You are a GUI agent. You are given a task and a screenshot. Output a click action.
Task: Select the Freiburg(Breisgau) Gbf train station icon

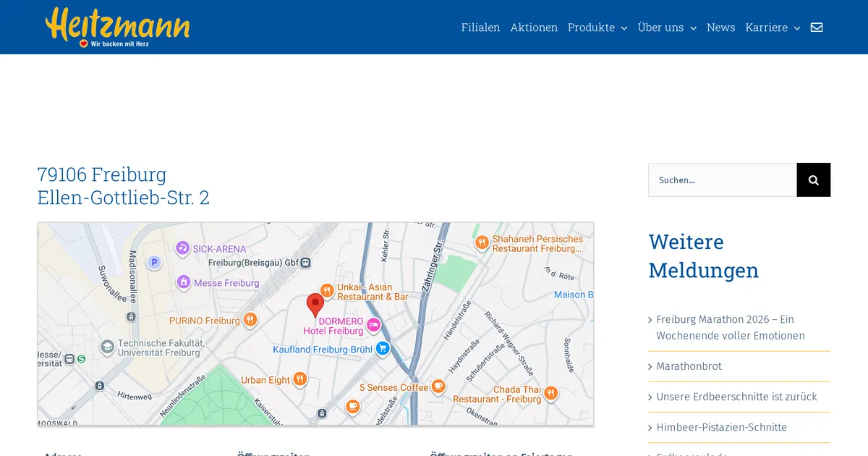pos(306,263)
